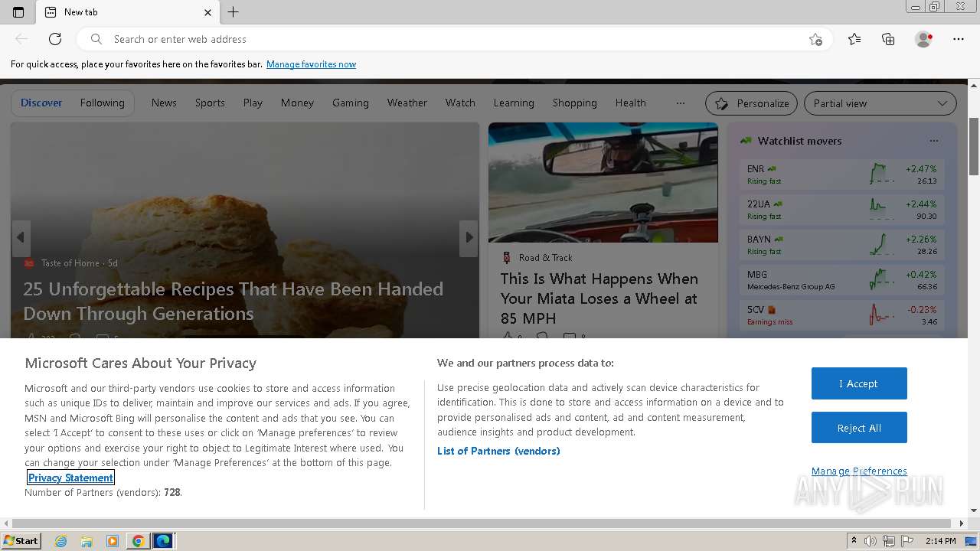This screenshot has height=551, width=980.
Task: Open the Play category
Action: click(x=253, y=103)
